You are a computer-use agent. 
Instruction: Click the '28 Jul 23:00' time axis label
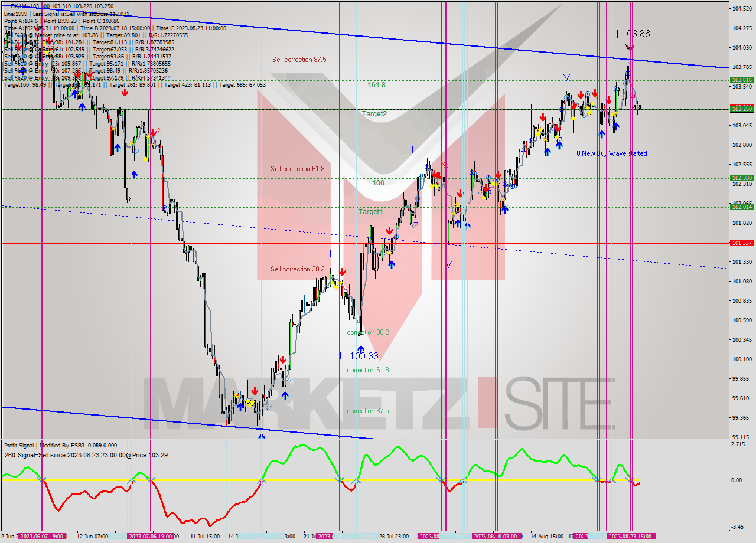(x=395, y=536)
